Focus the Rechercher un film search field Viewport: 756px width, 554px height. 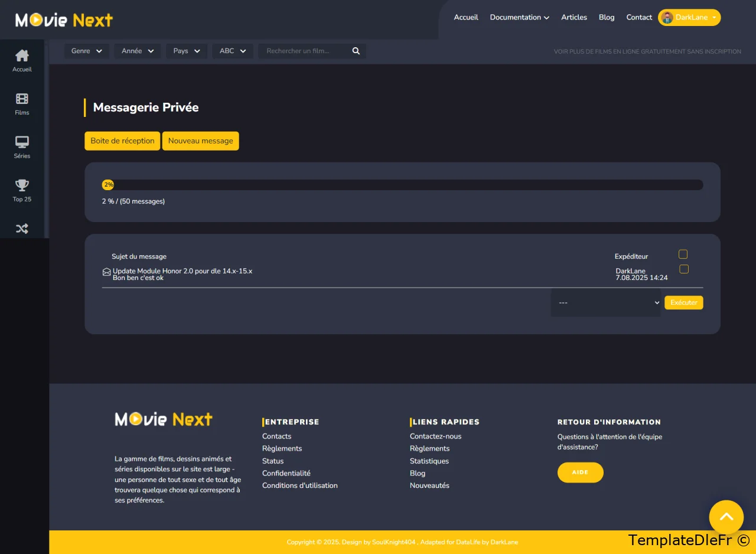[304, 51]
